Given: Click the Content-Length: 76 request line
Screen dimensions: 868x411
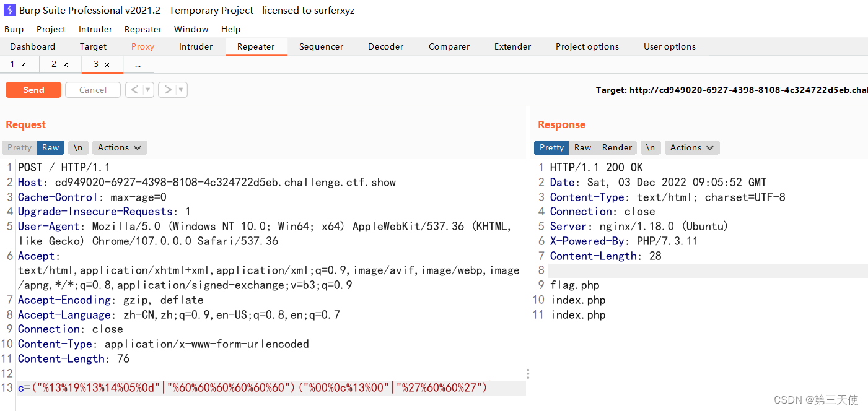Looking at the screenshot, I should click(x=74, y=359).
